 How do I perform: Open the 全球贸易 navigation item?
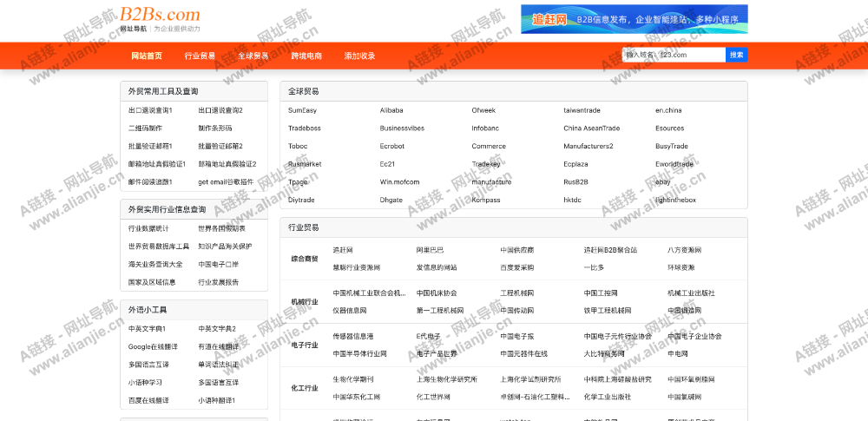[253, 56]
